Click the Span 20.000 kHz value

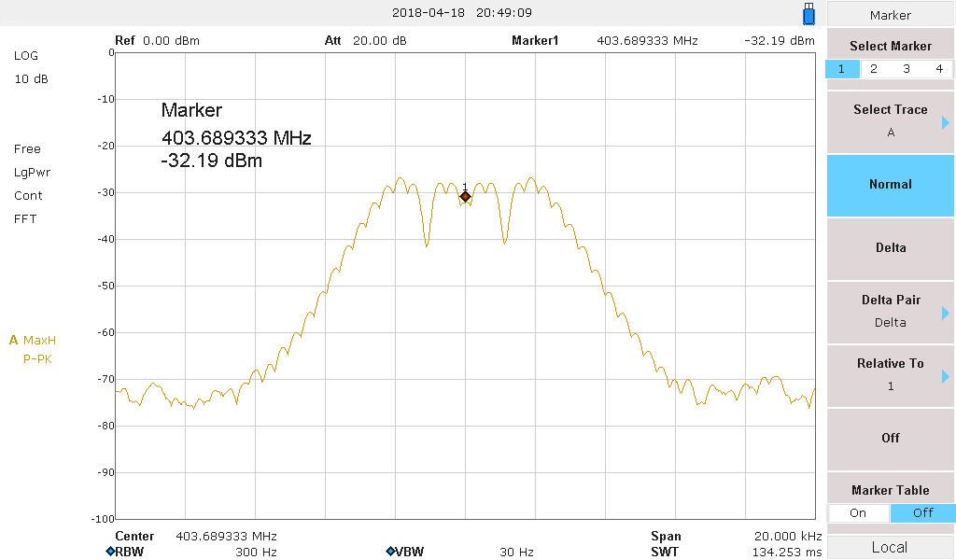tap(788, 537)
